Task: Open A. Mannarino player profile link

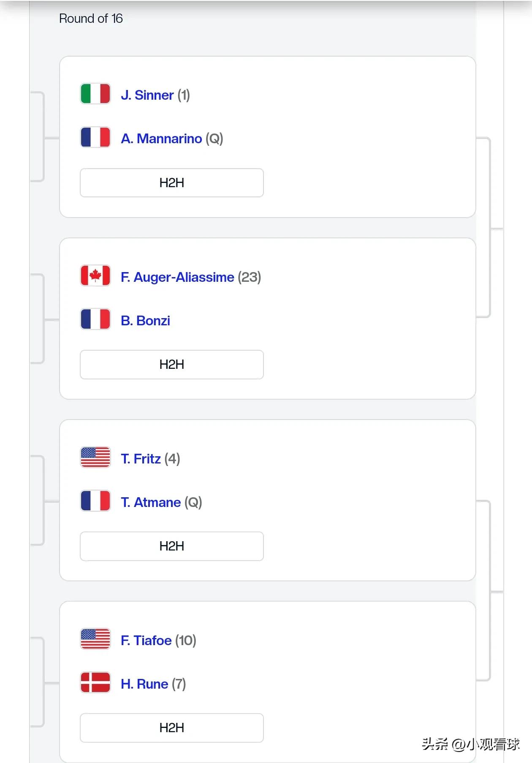Action: (161, 139)
